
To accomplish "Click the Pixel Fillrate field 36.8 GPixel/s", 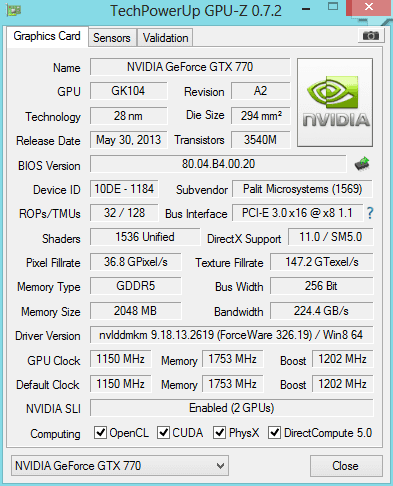I will (136, 262).
